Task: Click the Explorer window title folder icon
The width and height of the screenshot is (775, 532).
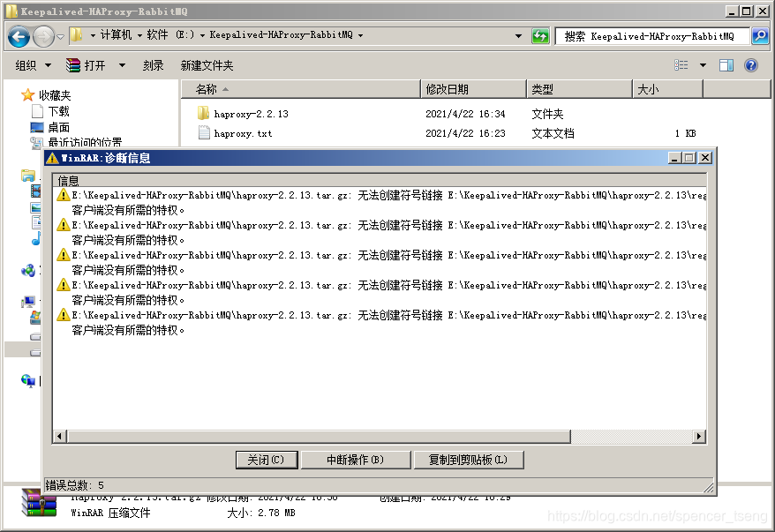Action: 11,11
